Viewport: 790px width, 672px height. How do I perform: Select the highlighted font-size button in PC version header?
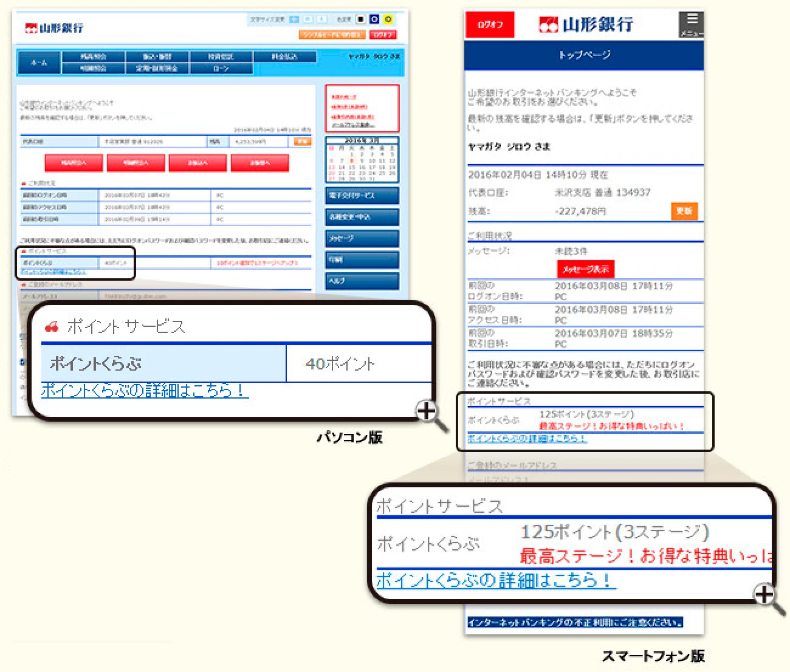coord(295,19)
